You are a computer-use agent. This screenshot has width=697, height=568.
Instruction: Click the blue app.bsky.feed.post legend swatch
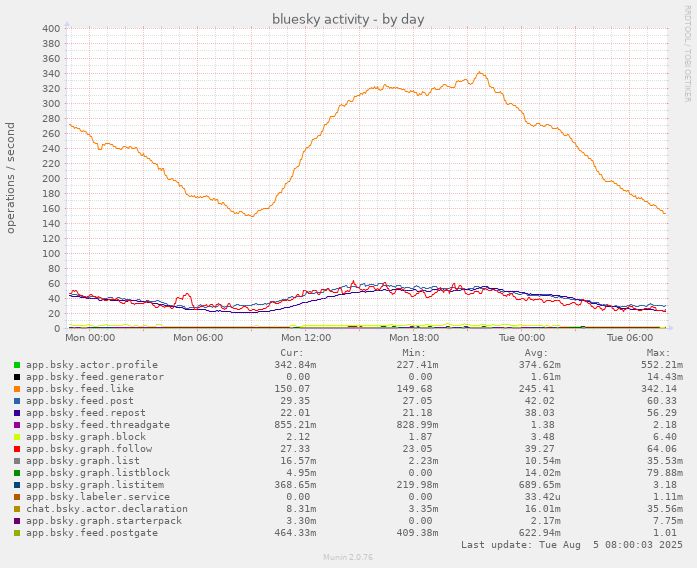pyautogui.click(x=17, y=401)
